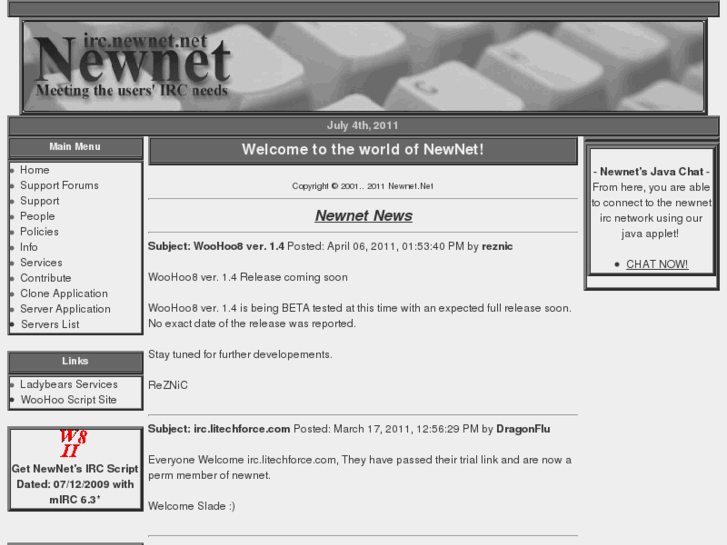Click the Newnet's Java Chat heading
The width and height of the screenshot is (727, 545).
[651, 172]
